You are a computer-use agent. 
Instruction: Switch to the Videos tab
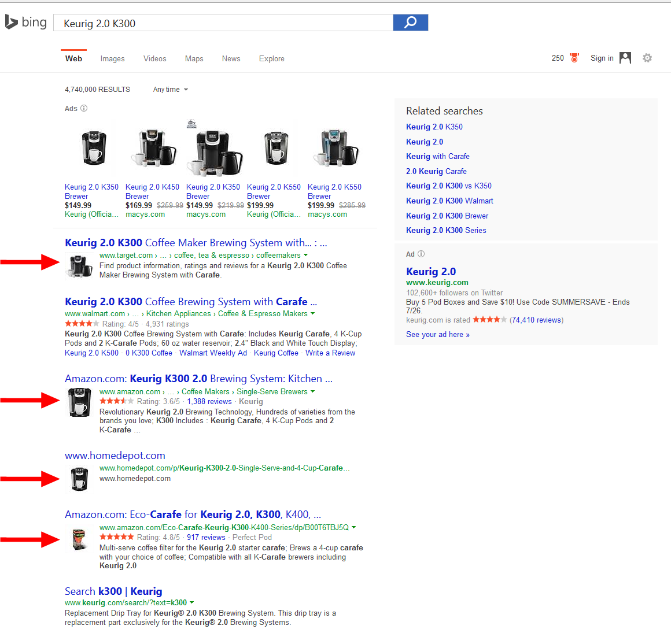(x=154, y=59)
